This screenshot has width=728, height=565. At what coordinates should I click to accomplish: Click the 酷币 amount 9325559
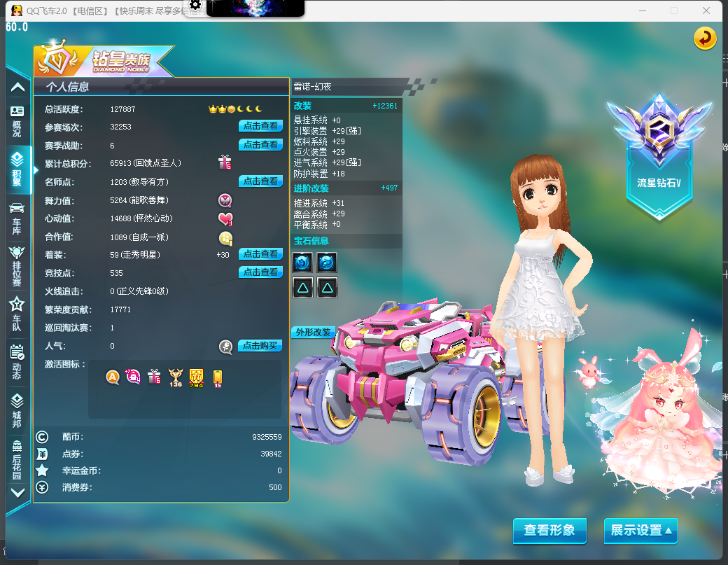tap(267, 437)
